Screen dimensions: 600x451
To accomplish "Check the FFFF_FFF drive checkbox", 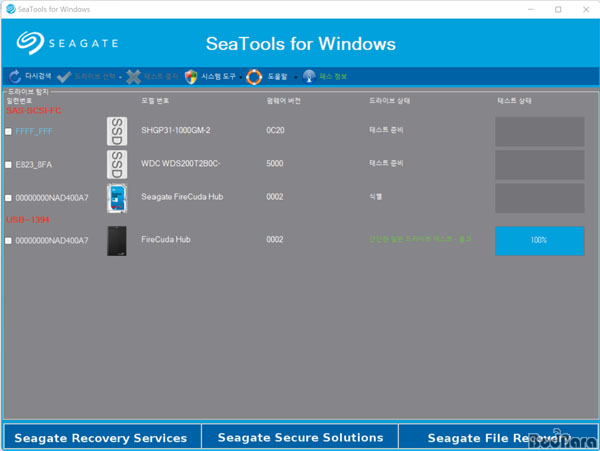I will pyautogui.click(x=8, y=132).
